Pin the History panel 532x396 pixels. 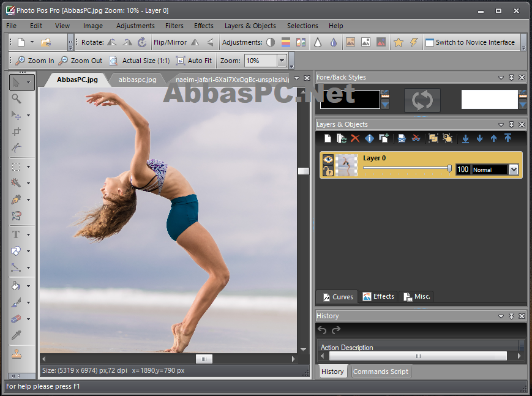511,316
